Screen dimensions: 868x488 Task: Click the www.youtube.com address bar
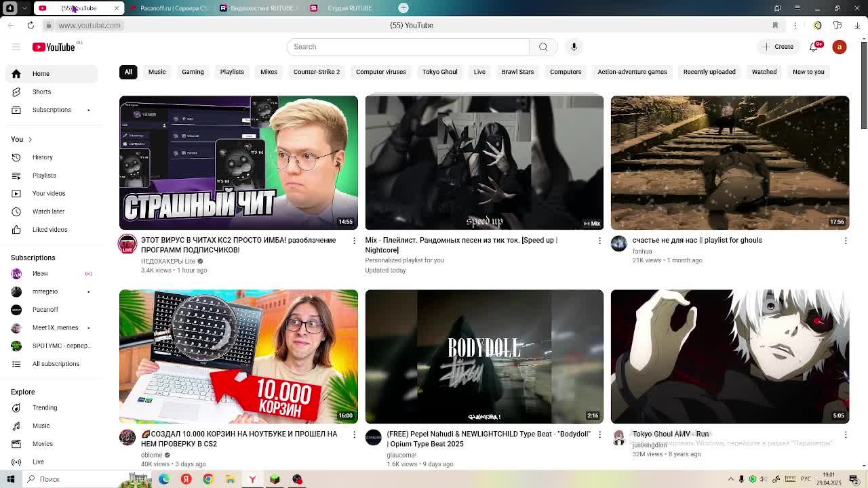click(x=90, y=25)
